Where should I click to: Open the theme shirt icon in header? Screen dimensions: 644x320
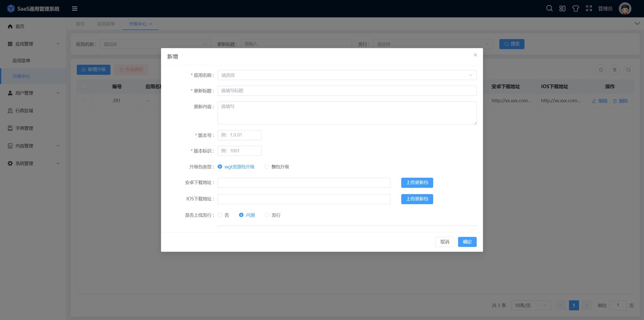[576, 8]
